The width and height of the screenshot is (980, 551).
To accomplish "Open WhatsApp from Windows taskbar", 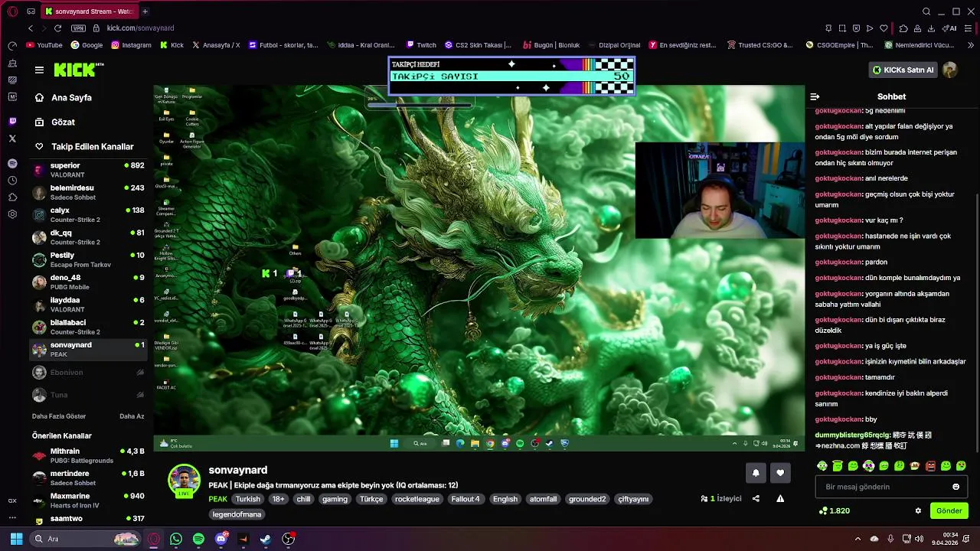I will [176, 539].
